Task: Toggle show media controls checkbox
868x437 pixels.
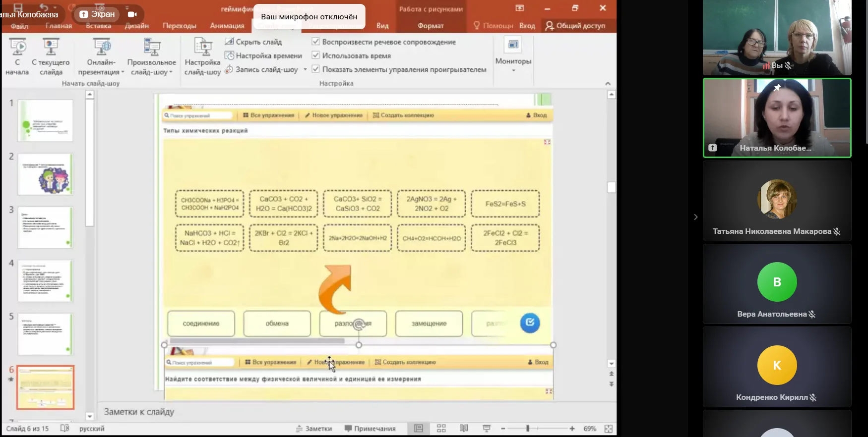Action: coord(315,69)
